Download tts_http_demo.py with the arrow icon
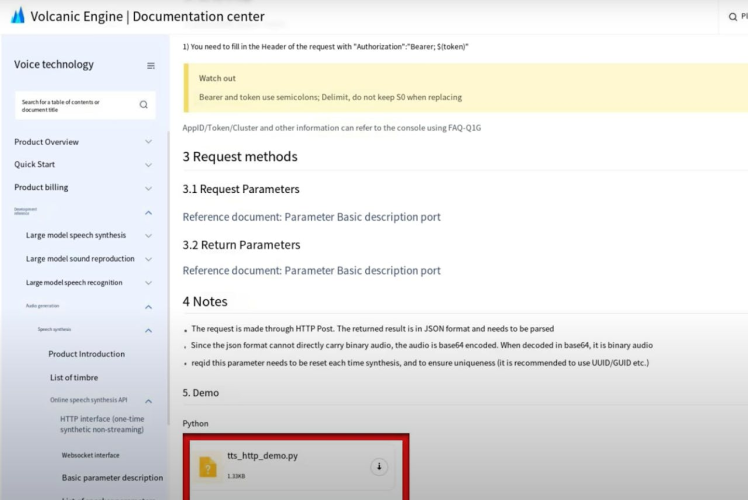 [x=379, y=467]
